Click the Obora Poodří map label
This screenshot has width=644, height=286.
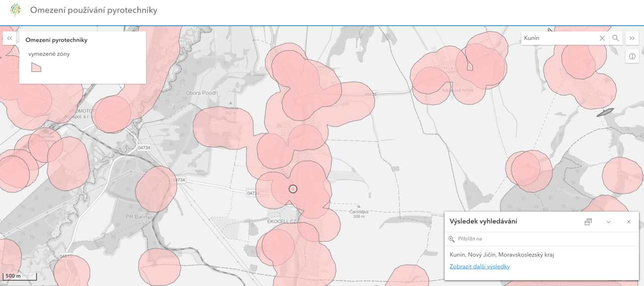[201, 93]
